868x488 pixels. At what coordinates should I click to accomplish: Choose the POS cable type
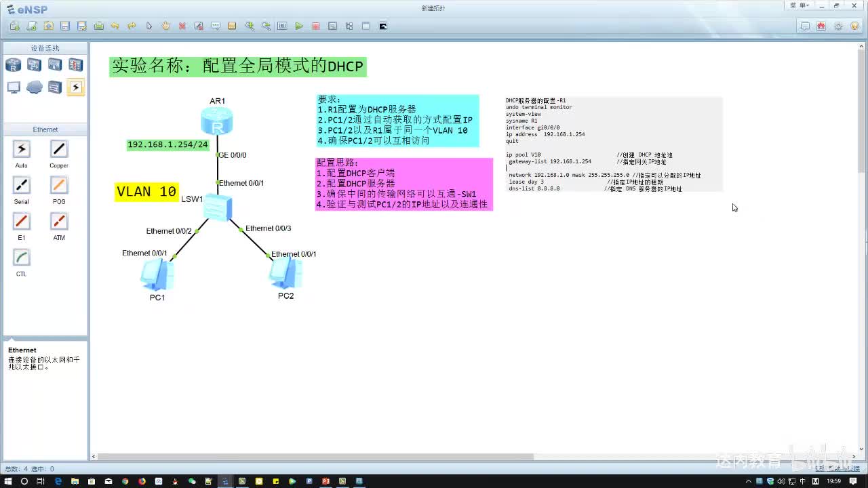(59, 185)
